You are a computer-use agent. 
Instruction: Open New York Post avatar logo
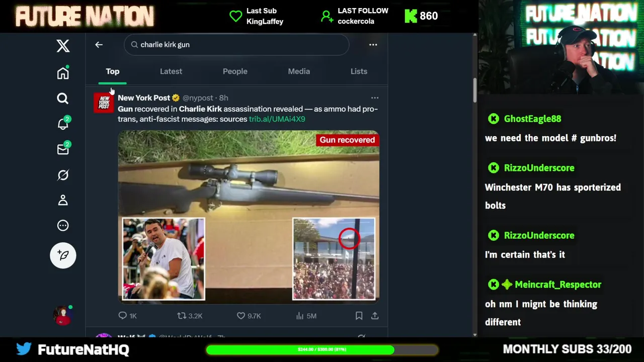click(x=104, y=103)
